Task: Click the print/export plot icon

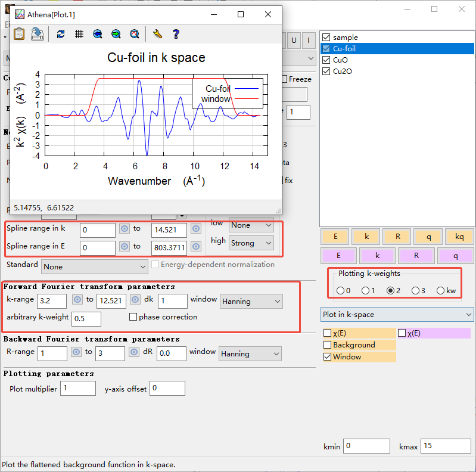Action: point(38,34)
